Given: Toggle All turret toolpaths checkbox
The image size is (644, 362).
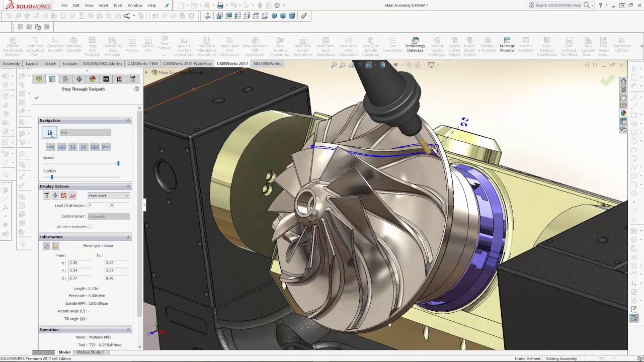Looking at the screenshot, I should (91, 227).
